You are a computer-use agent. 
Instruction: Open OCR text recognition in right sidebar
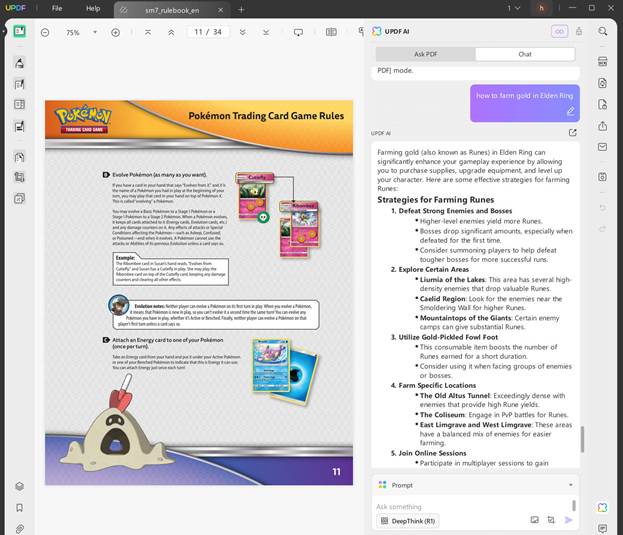click(x=602, y=61)
